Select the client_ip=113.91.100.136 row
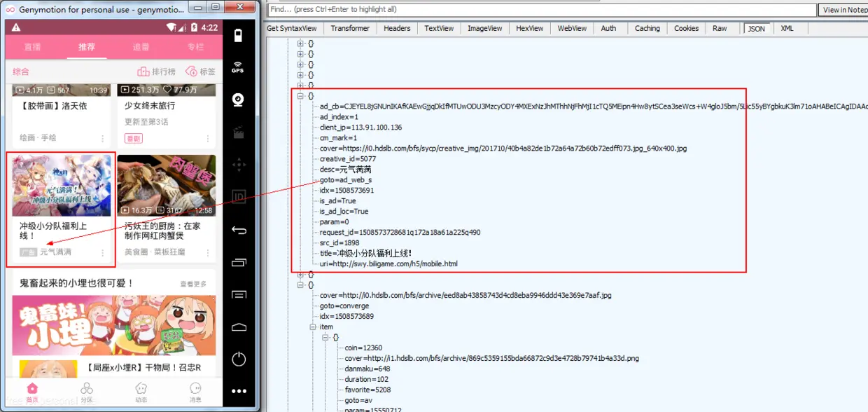This screenshot has width=868, height=412. click(360, 128)
